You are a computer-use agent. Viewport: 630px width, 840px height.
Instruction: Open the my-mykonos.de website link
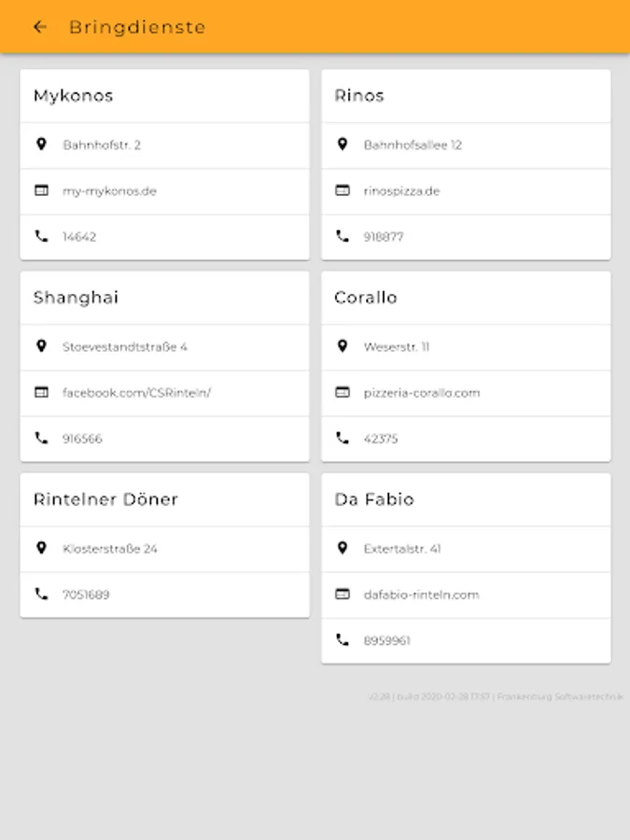[109, 191]
